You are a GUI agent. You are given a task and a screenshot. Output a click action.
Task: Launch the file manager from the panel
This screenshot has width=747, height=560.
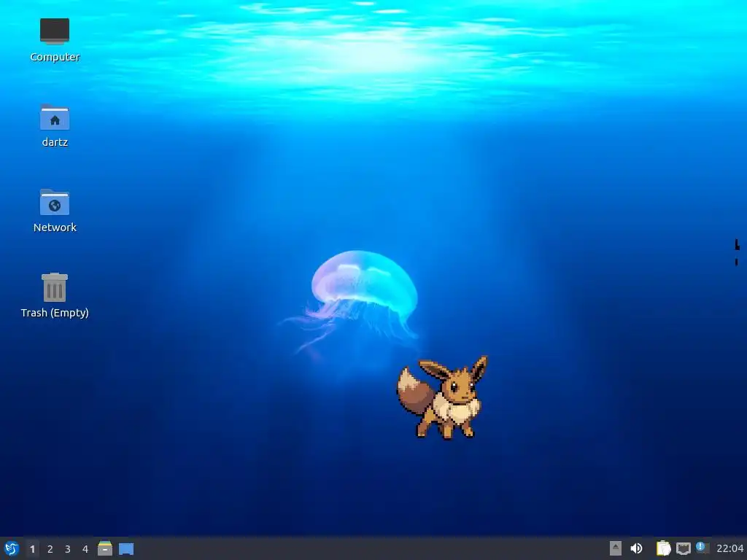[x=105, y=548]
